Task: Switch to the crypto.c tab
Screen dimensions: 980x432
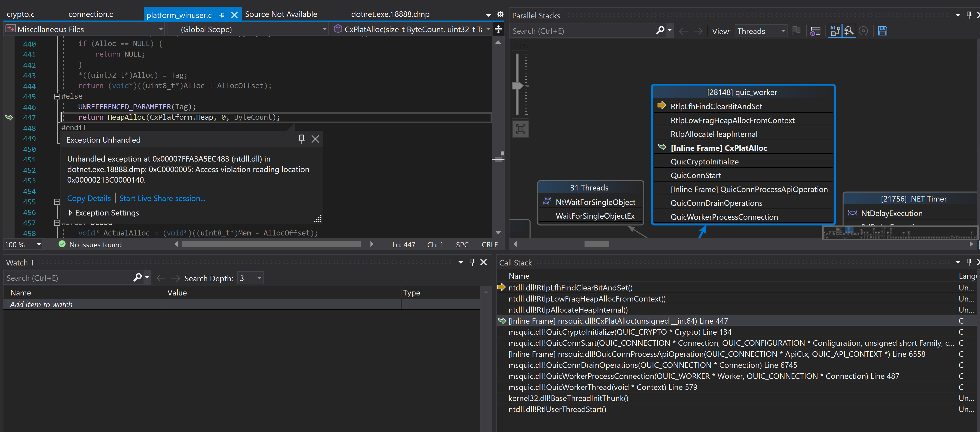Action: tap(21, 14)
